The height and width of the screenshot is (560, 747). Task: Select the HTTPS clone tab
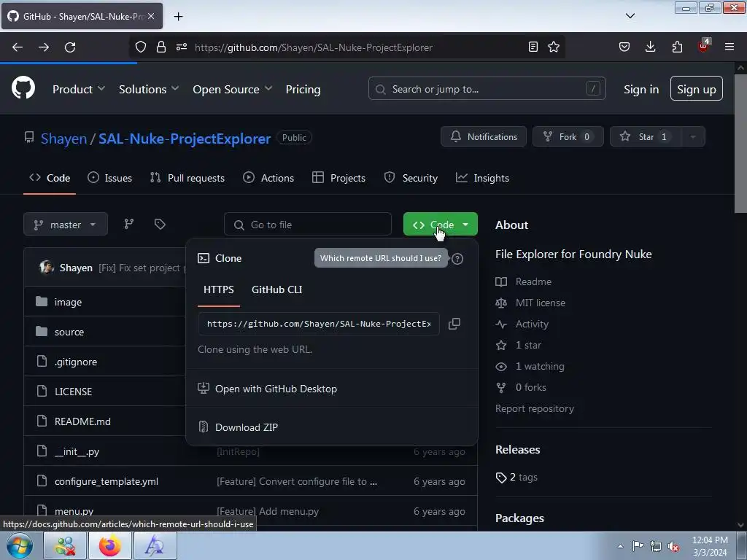219,289
